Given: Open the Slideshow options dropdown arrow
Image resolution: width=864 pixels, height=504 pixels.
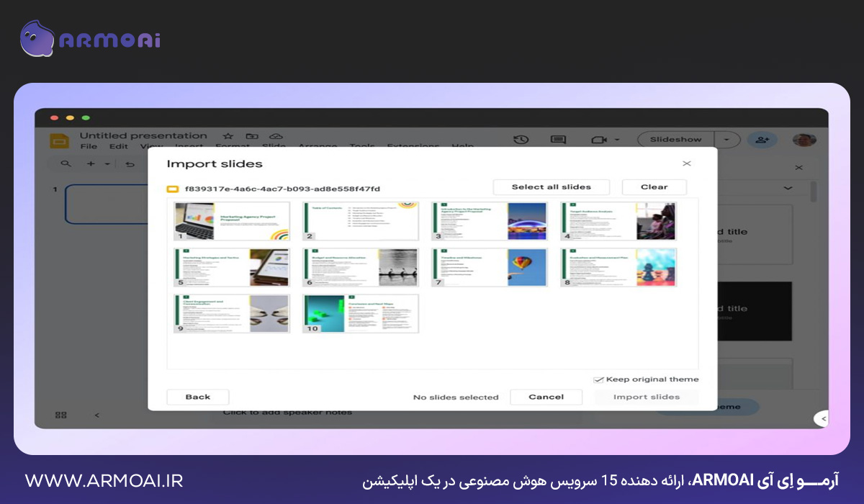Looking at the screenshot, I should [x=726, y=139].
